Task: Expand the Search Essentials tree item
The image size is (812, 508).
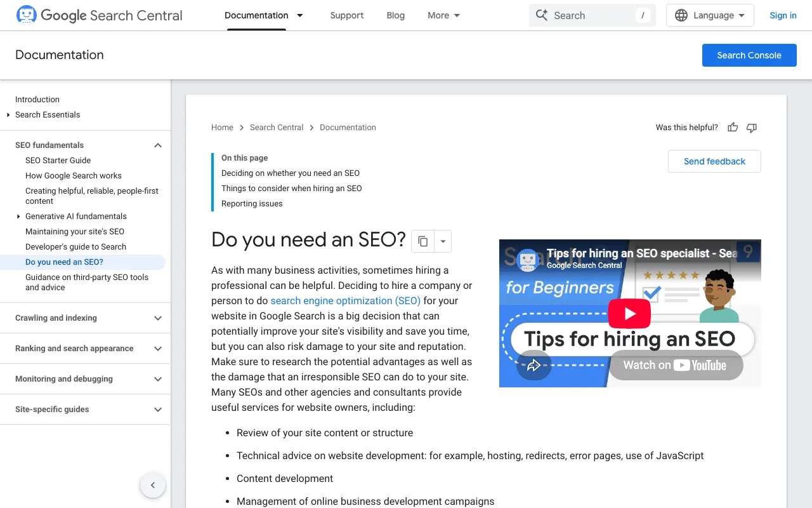Action: pyautogui.click(x=8, y=115)
